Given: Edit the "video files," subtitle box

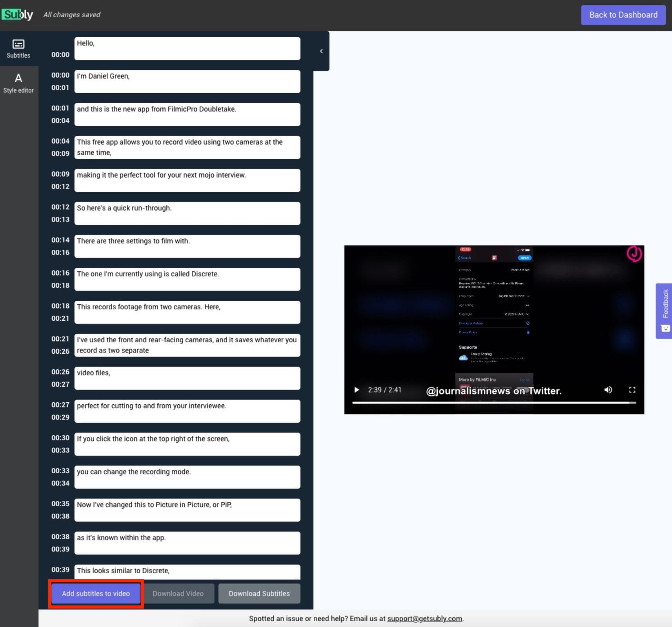Looking at the screenshot, I should click(187, 378).
